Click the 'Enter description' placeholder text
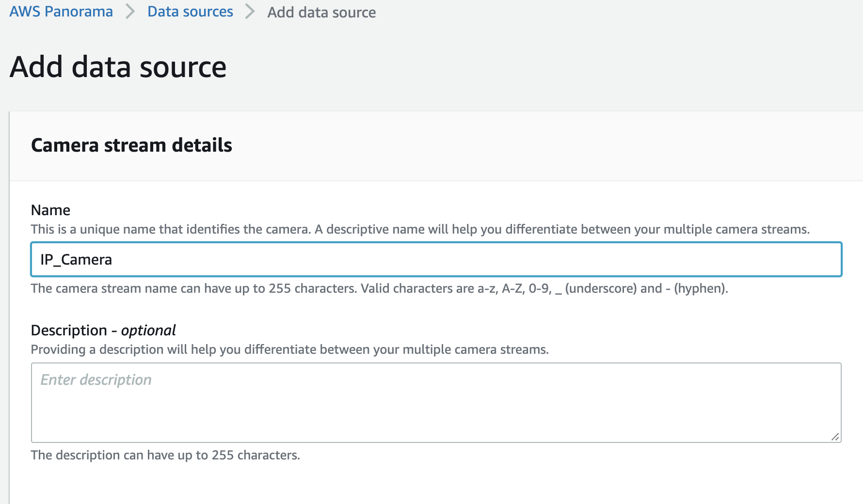Image resolution: width=863 pixels, height=504 pixels. pos(96,379)
